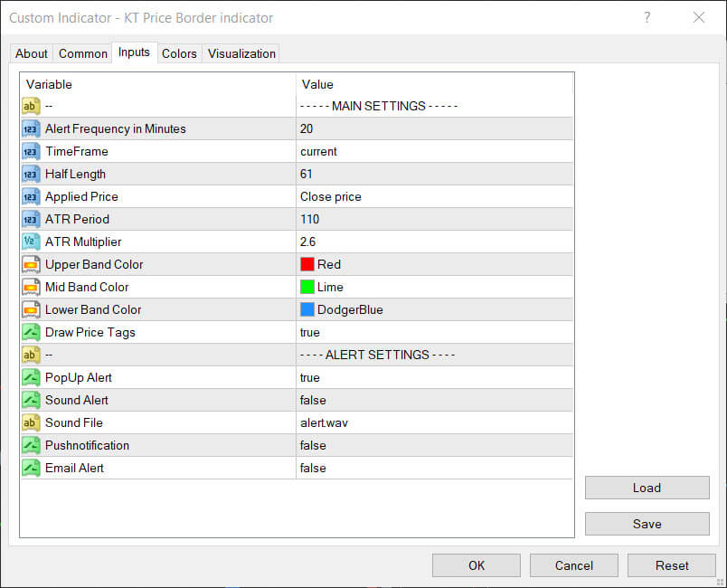Click the Load button
Image resolution: width=727 pixels, height=588 pixels.
tap(647, 488)
